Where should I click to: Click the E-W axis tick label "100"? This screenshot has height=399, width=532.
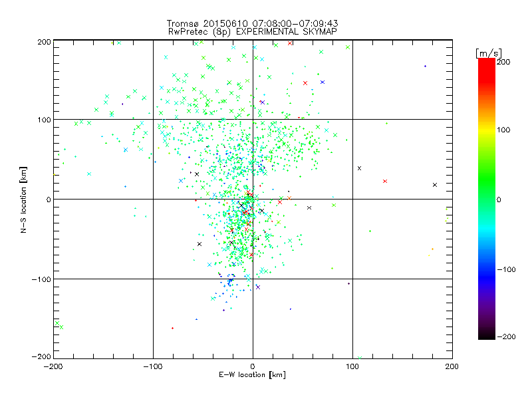(352, 366)
